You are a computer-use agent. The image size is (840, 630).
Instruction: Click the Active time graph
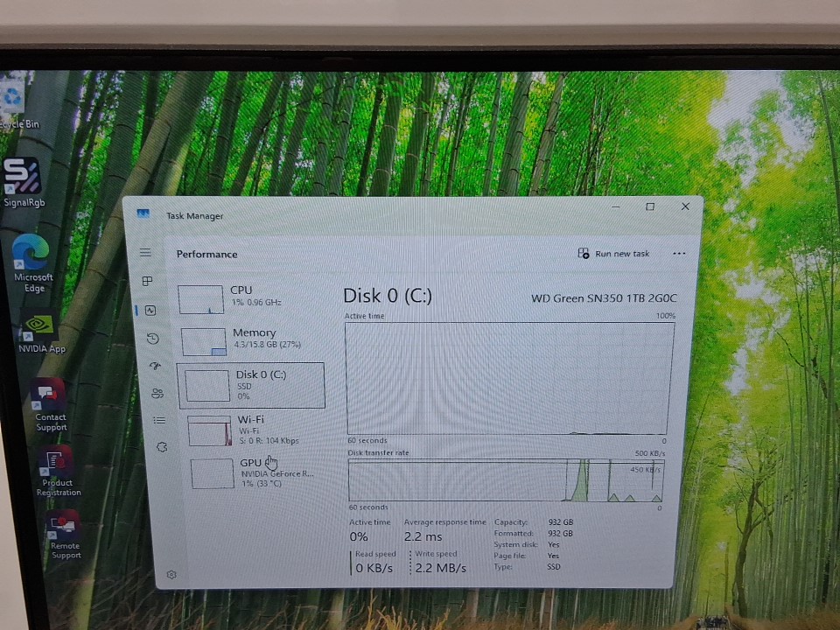click(508, 378)
